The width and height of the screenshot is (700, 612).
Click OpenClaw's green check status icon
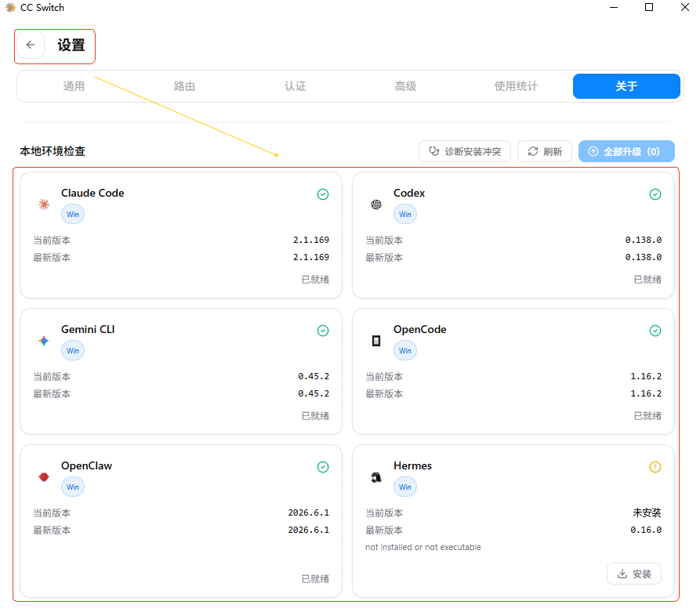click(323, 467)
